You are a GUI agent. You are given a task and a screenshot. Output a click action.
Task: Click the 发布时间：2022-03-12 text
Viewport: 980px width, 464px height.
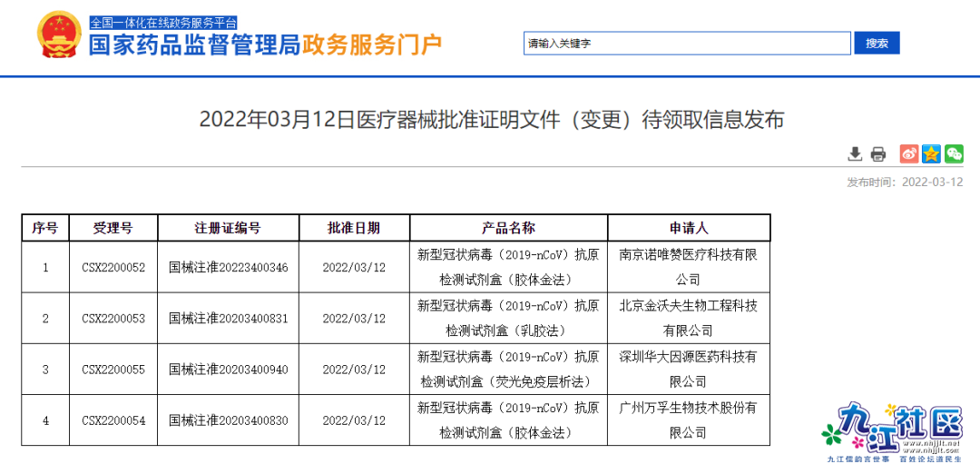tap(905, 182)
